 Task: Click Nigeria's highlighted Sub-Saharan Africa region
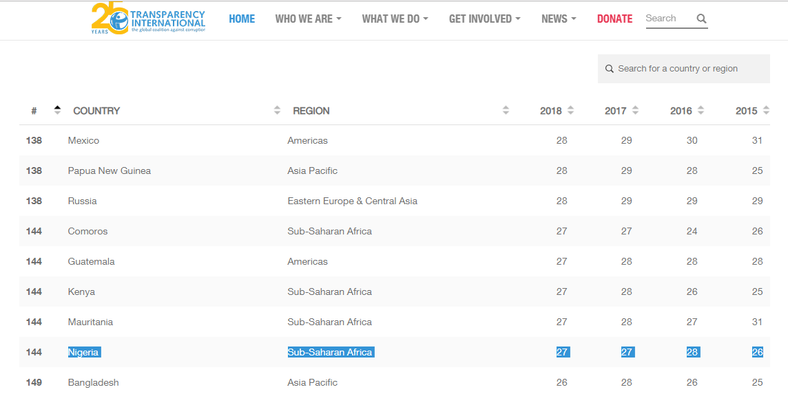coord(330,352)
